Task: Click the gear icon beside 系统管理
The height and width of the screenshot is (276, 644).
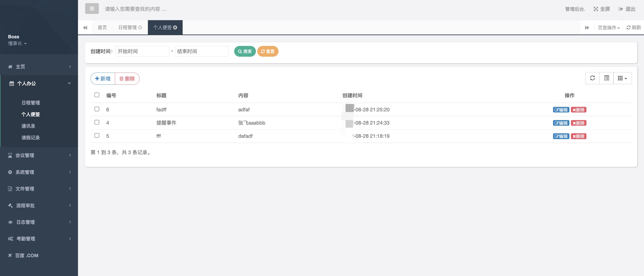Action: coord(10,172)
